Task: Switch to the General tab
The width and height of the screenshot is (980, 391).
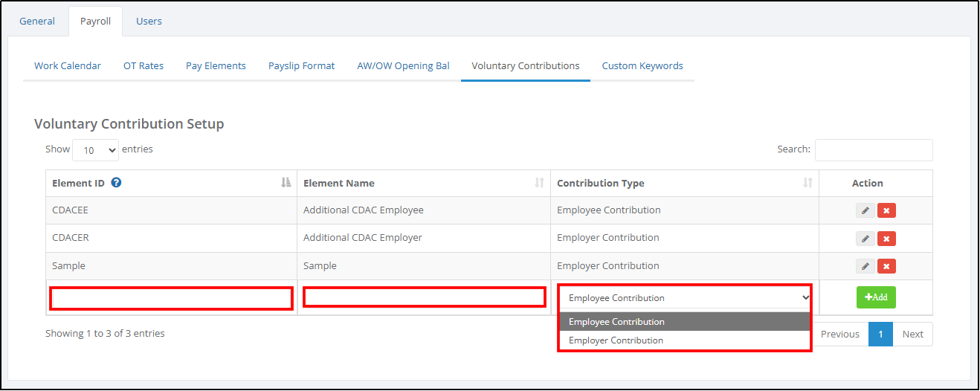Action: pyautogui.click(x=37, y=21)
